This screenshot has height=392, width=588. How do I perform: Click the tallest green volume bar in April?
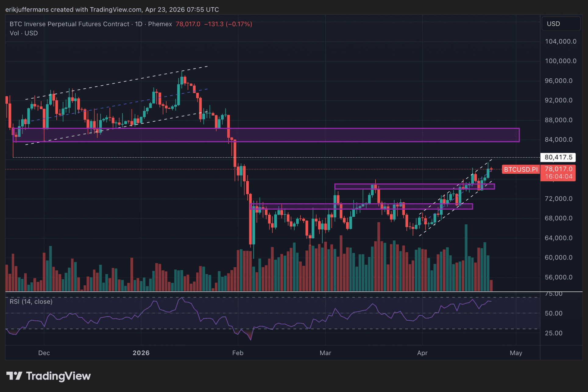click(466, 258)
